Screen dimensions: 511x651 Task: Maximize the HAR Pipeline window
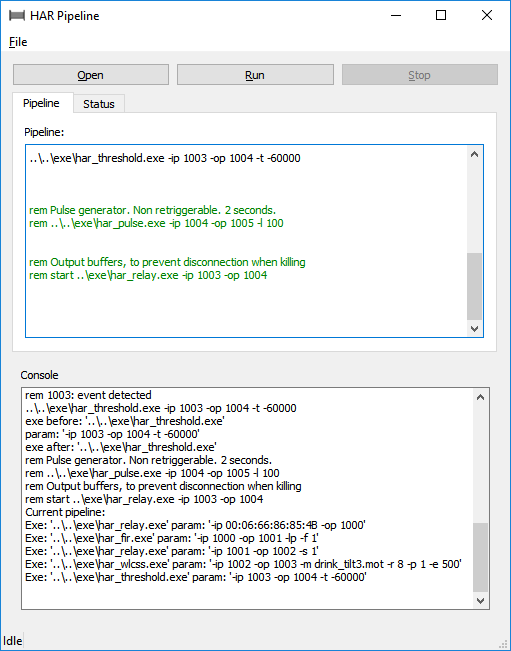pyautogui.click(x=441, y=15)
